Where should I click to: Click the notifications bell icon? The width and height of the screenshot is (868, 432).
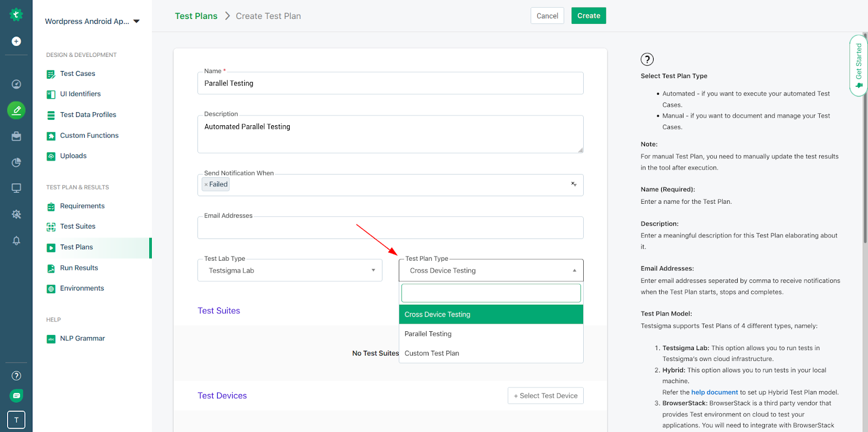tap(16, 240)
